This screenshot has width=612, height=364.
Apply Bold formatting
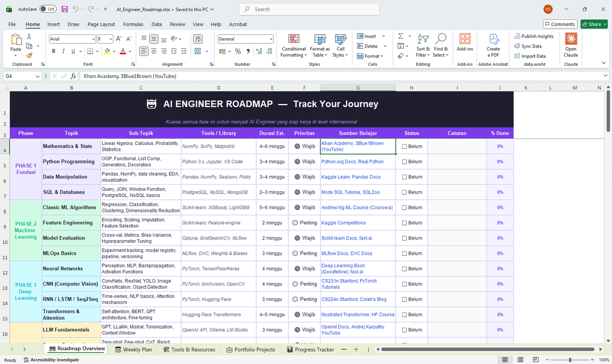click(x=54, y=51)
